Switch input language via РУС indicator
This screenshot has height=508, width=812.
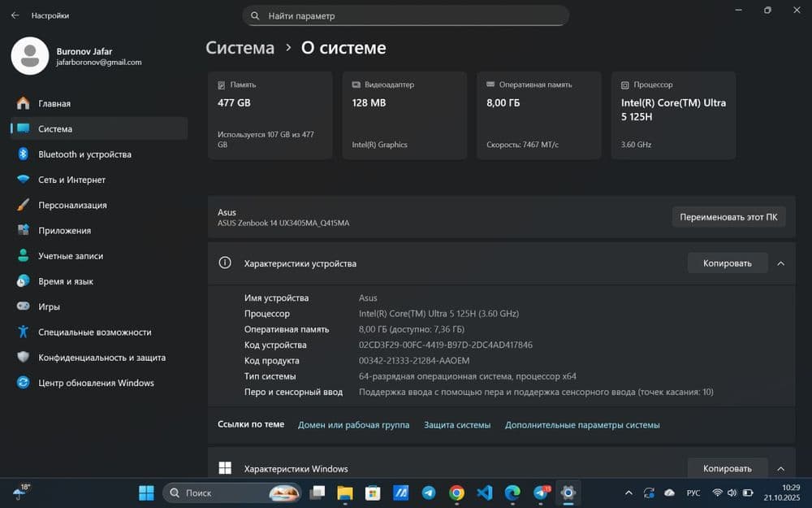[693, 493]
